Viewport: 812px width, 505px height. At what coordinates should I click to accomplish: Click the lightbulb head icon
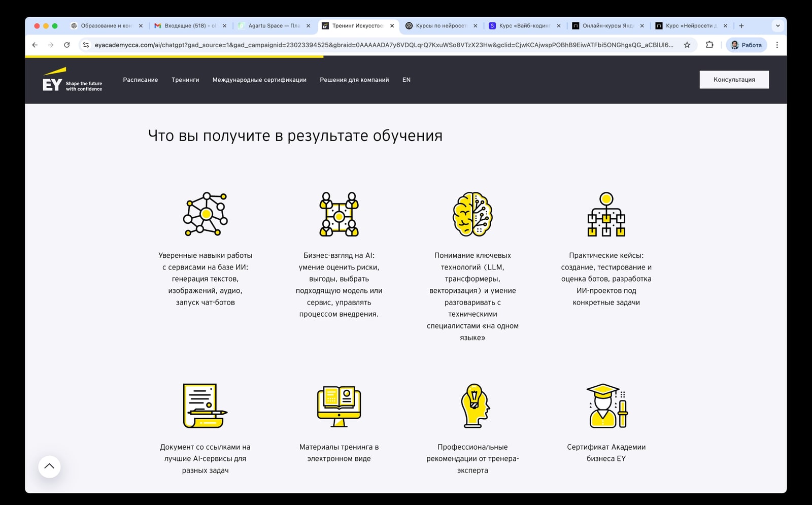[474, 406]
